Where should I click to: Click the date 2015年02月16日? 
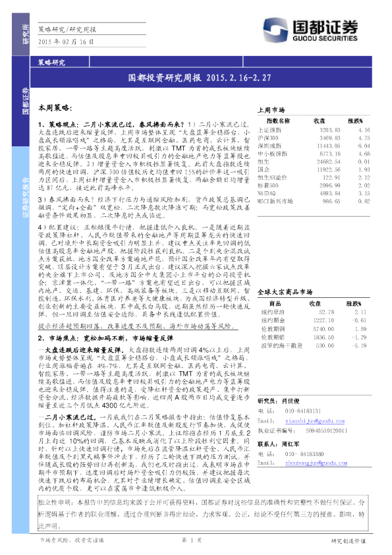(66, 42)
